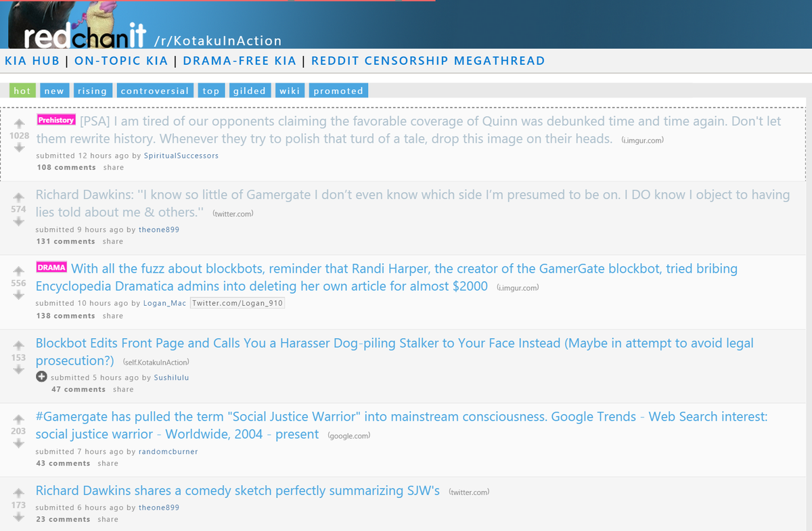
Task: Open the KIA HUB link
Action: pos(32,61)
